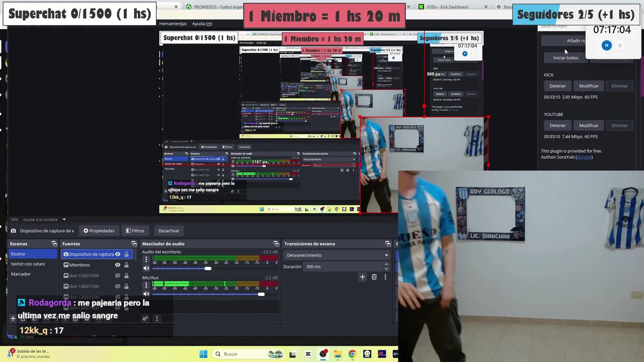Open preview zoom dropdown at 50%

[x=63, y=220]
